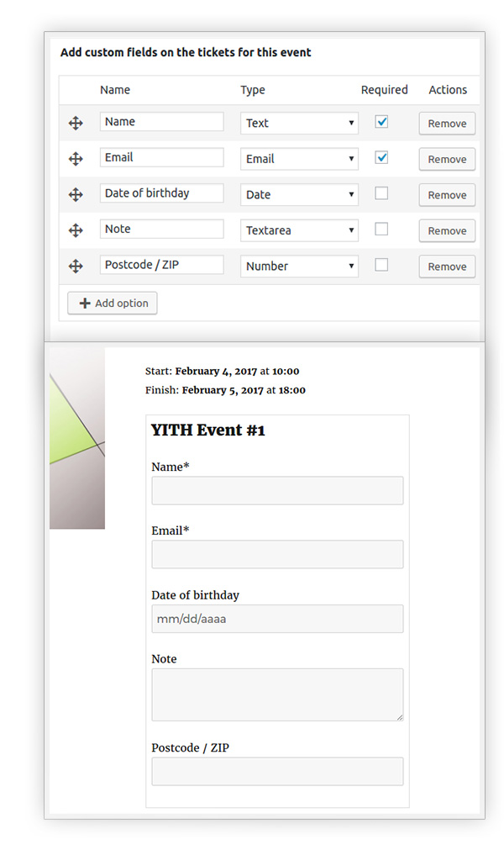Screen dimensions: 504x850
Task: Click the Name* input on ticket form
Action: pos(277,491)
